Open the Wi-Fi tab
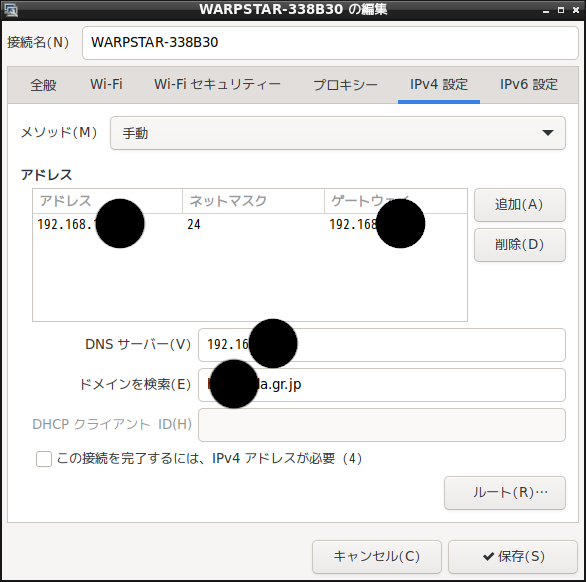Screen dimensions: 586x582 click(x=106, y=85)
